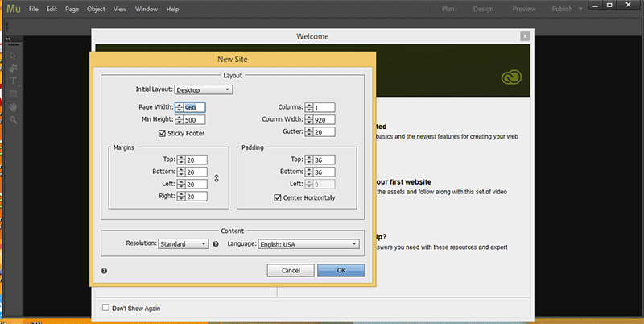Click the Gutter value field
The image size is (644, 324).
coord(324,132)
